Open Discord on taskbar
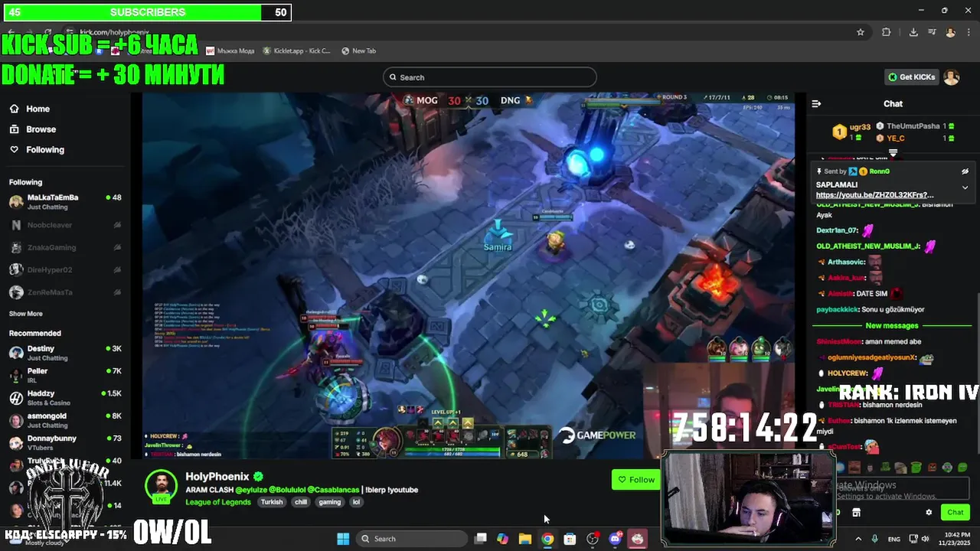The width and height of the screenshot is (980, 551). click(615, 539)
